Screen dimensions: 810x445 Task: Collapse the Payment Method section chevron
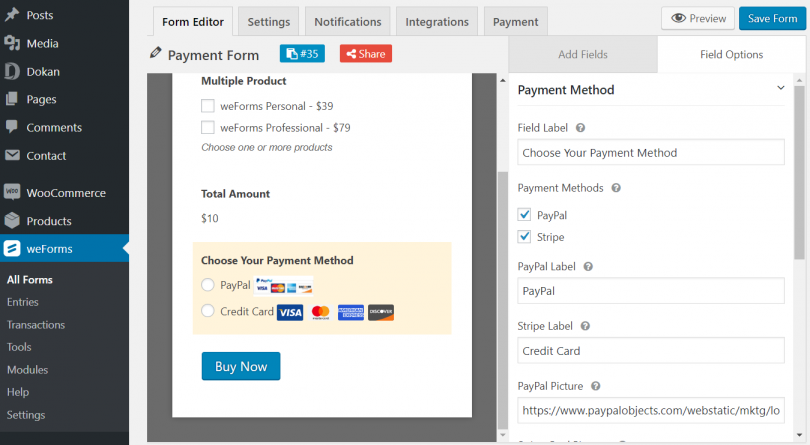click(x=781, y=88)
